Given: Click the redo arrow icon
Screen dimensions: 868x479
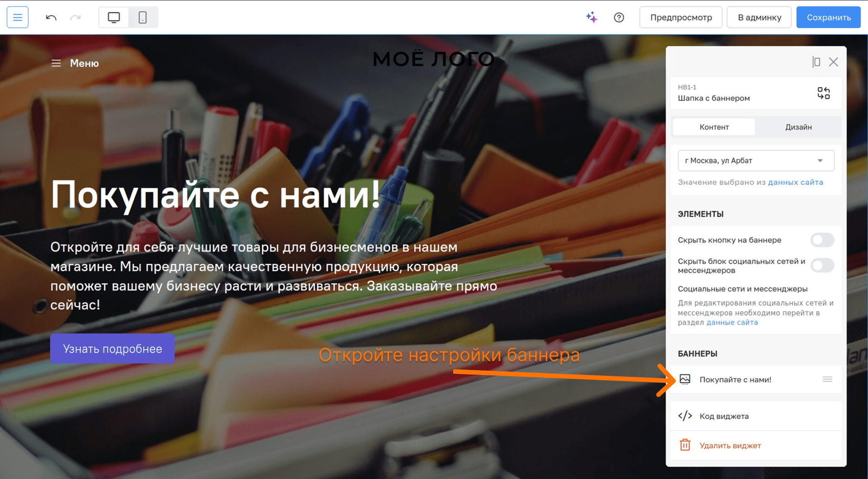Looking at the screenshot, I should [x=76, y=18].
